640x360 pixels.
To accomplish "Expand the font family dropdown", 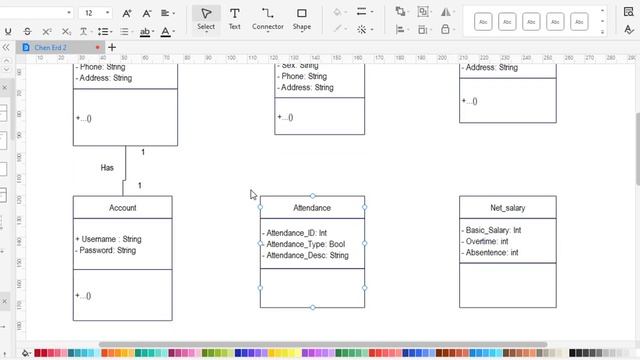I will tap(69, 13).
